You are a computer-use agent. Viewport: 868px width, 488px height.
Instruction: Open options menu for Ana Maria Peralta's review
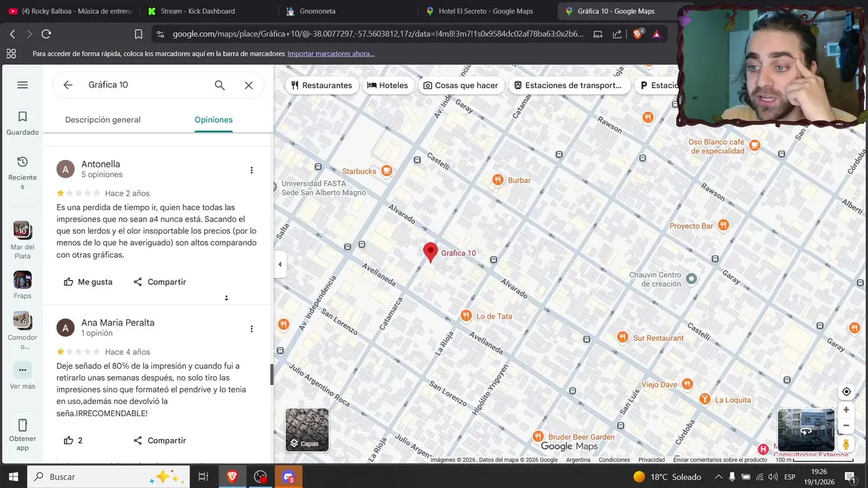point(252,329)
